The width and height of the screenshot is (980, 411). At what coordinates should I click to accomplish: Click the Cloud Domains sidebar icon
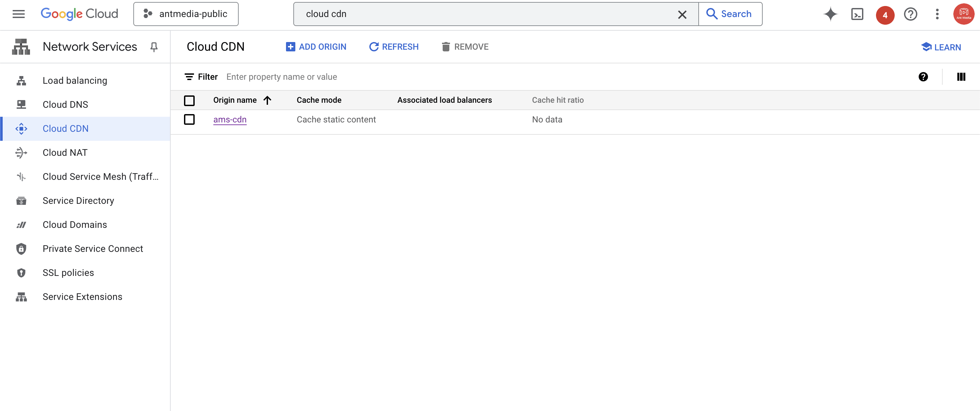click(x=21, y=225)
